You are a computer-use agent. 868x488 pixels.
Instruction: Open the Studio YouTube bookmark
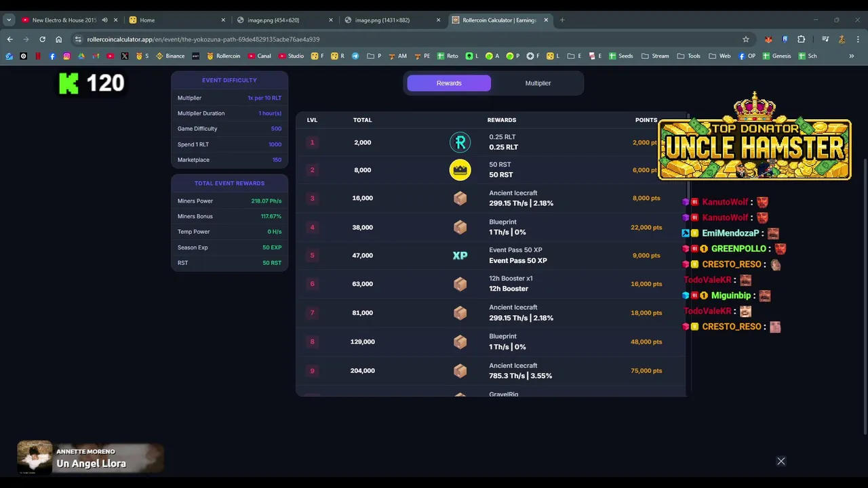291,56
